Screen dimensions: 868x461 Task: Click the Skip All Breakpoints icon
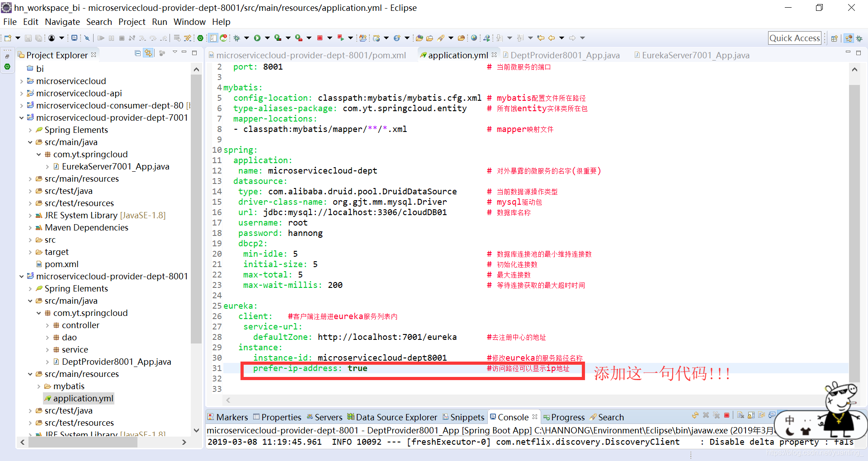click(87, 38)
